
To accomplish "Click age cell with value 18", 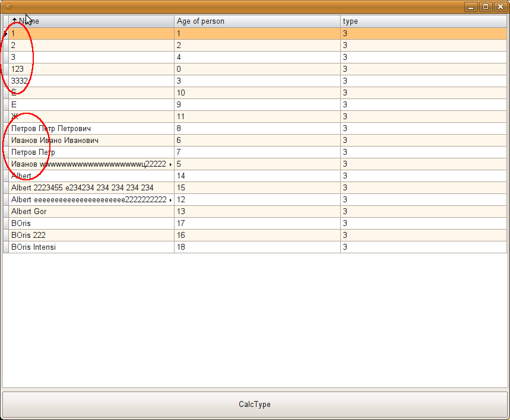I will coord(256,247).
